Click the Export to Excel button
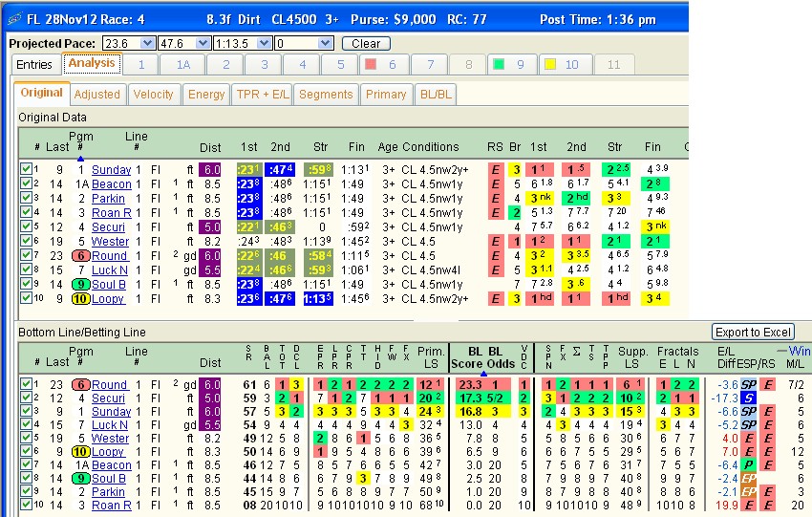Viewport: 812px width, 517px height. click(753, 332)
